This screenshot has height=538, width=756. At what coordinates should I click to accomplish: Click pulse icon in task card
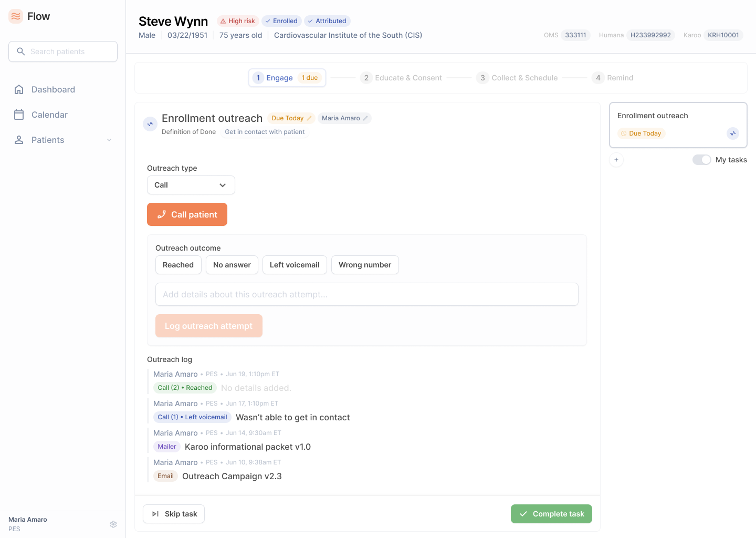pyautogui.click(x=733, y=133)
